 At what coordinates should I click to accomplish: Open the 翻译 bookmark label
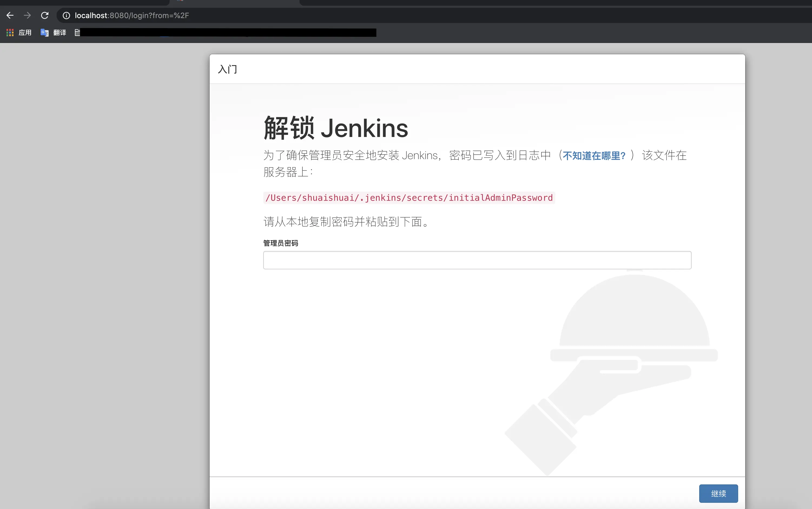coord(60,33)
